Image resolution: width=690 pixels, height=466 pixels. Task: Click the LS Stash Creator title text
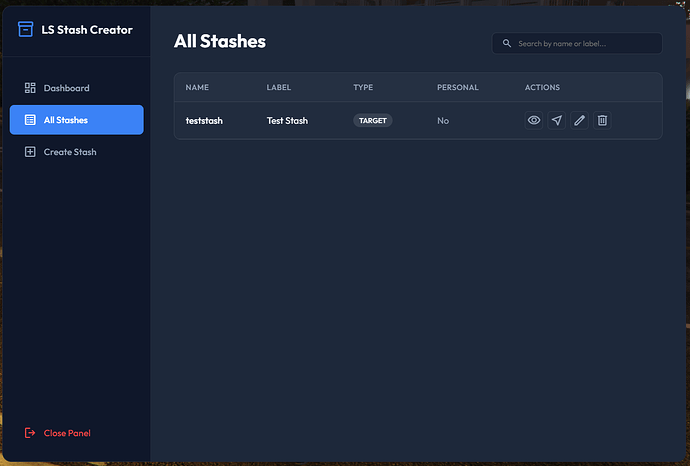87,29
